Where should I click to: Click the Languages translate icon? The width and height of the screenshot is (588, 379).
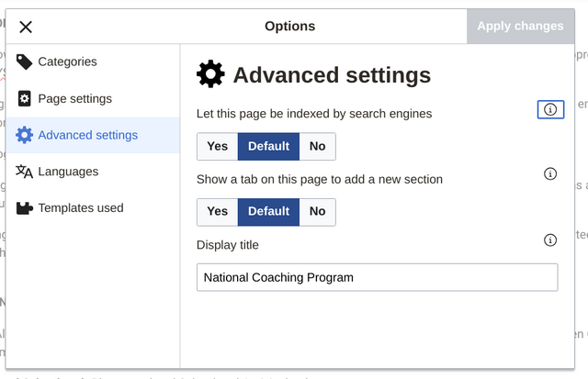[x=24, y=172]
